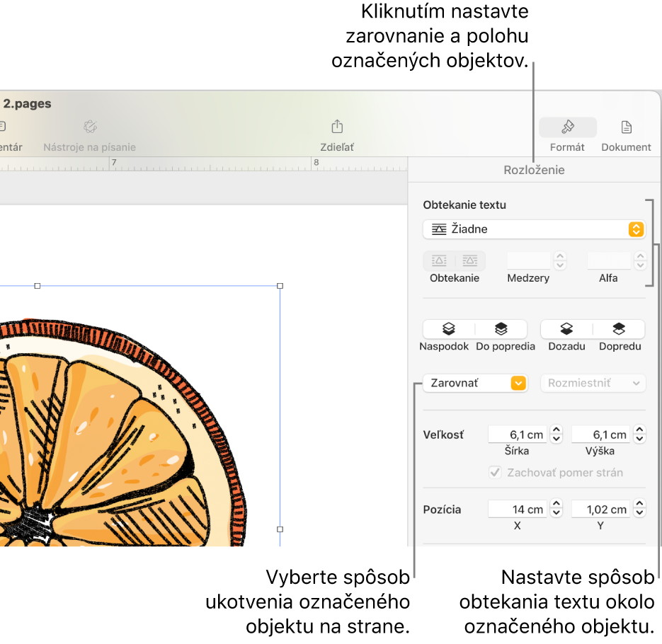Click the top-right image selection handle
Viewport: 662px width, 644px height.
pos(280,286)
